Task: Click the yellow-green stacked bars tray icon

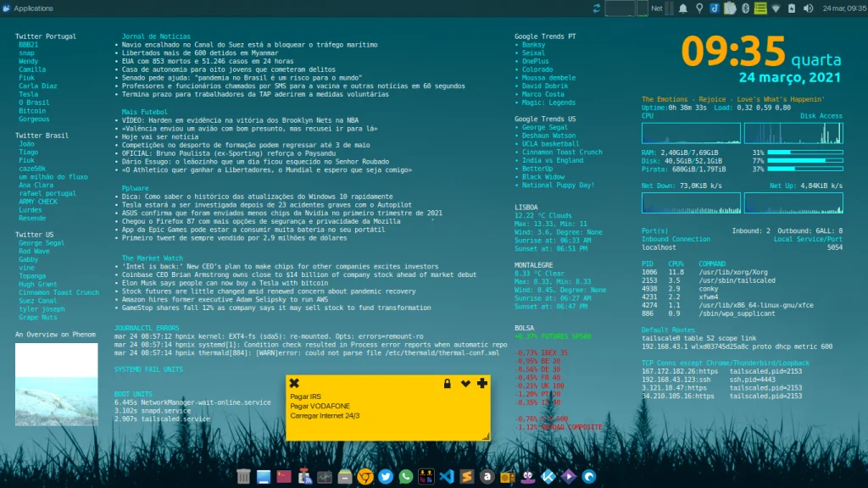Action: (760, 8)
